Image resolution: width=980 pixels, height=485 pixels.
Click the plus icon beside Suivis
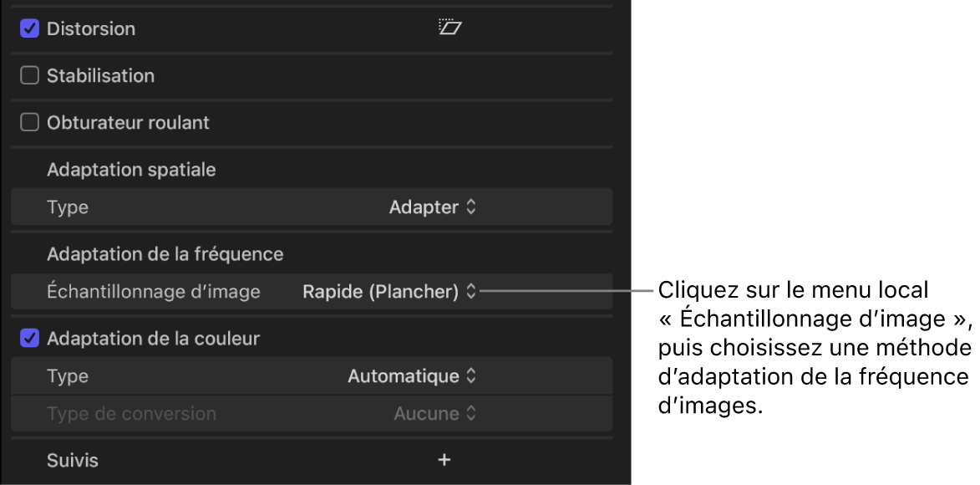(444, 460)
